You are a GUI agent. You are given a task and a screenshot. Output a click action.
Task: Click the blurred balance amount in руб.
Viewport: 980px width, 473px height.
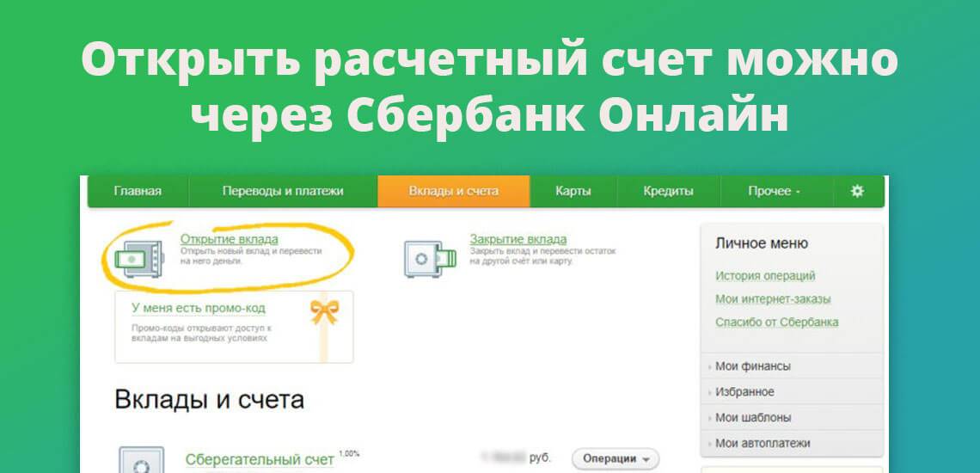coord(516,458)
